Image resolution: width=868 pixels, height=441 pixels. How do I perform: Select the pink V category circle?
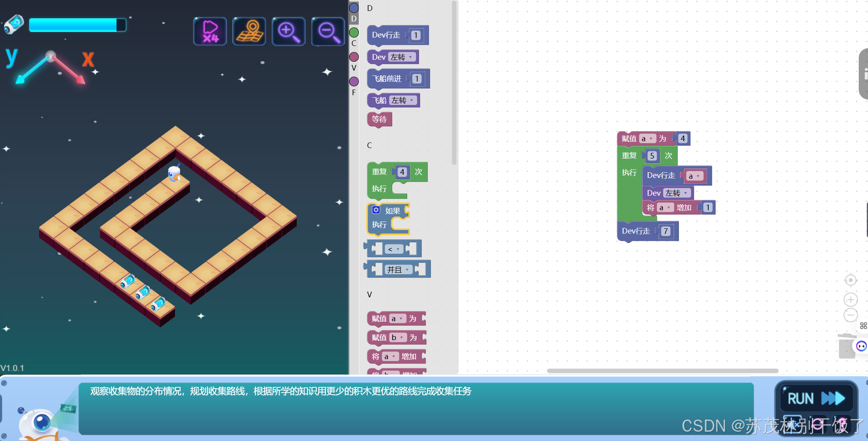[354, 57]
